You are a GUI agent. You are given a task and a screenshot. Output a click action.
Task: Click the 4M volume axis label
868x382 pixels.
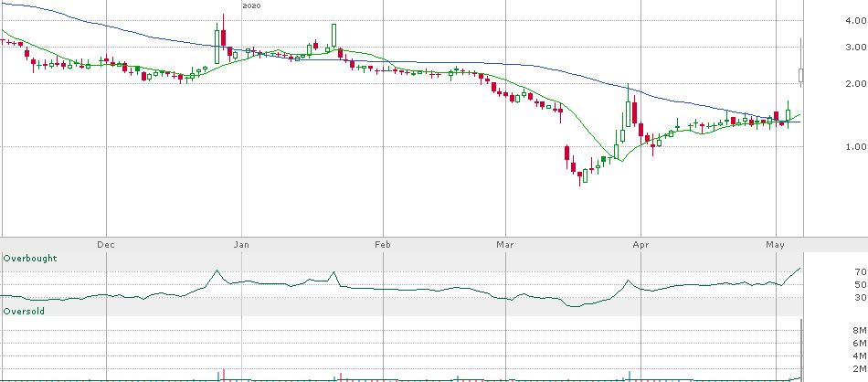pos(859,356)
